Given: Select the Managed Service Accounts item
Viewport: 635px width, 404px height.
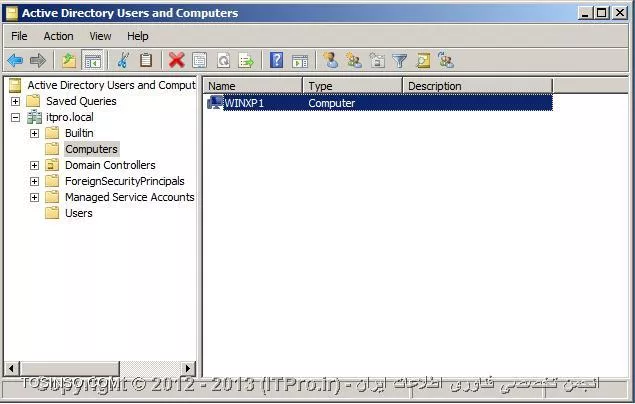Looking at the screenshot, I should (x=130, y=197).
